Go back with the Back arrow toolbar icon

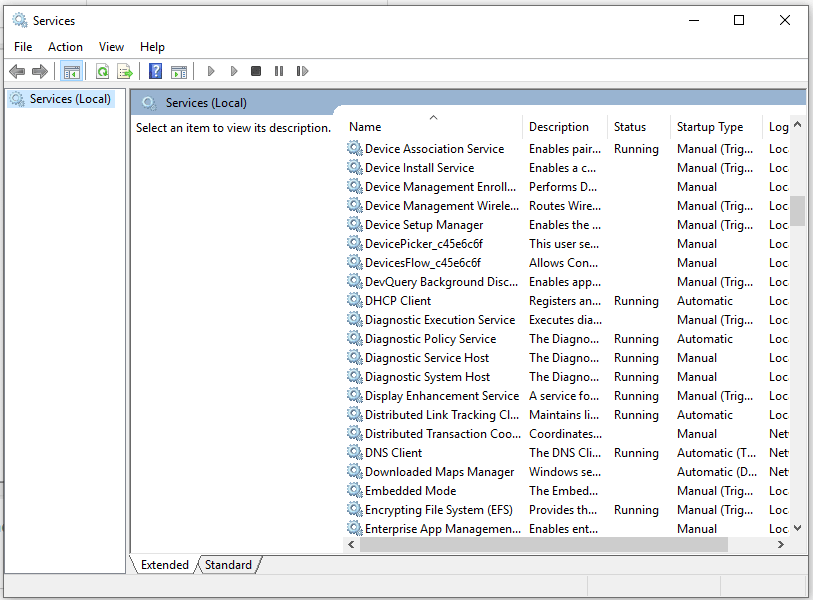pos(17,71)
